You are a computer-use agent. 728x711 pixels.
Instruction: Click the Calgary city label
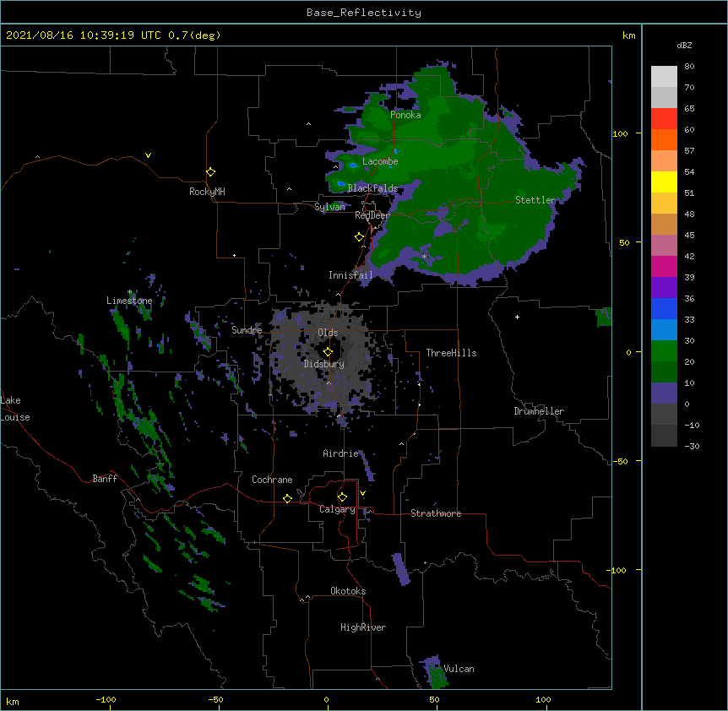[x=337, y=509]
